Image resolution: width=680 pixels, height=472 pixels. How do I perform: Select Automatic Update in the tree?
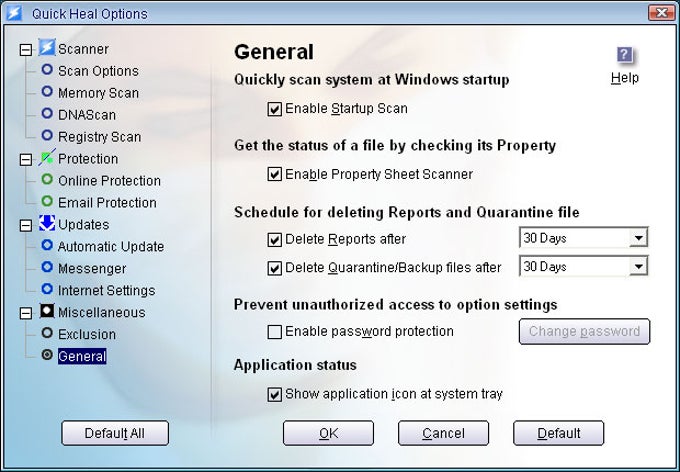coord(111,246)
